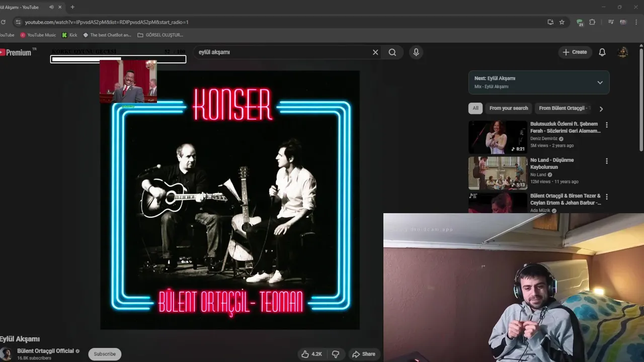Screen dimensions: 644x362
Task: Click the '16.8K subscribers' text
Action: click(34, 358)
